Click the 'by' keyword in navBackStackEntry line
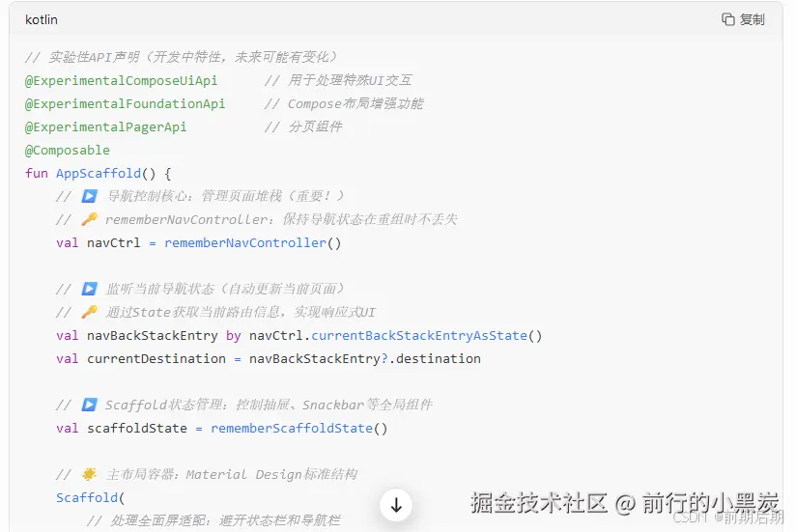This screenshot has width=796, height=532. click(234, 336)
